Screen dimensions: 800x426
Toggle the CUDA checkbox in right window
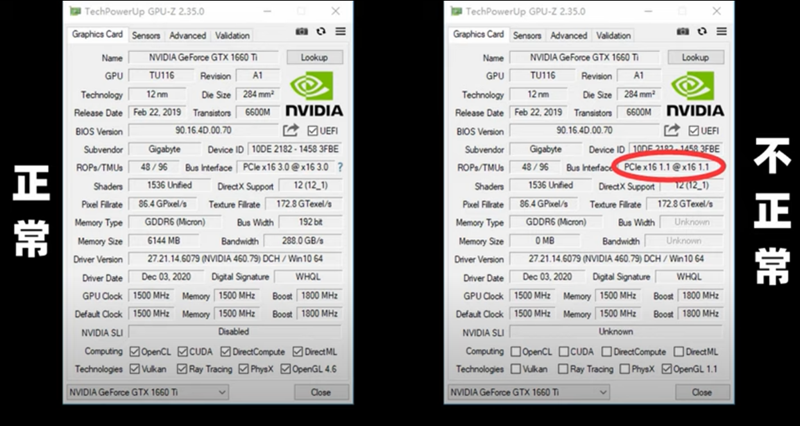(564, 352)
